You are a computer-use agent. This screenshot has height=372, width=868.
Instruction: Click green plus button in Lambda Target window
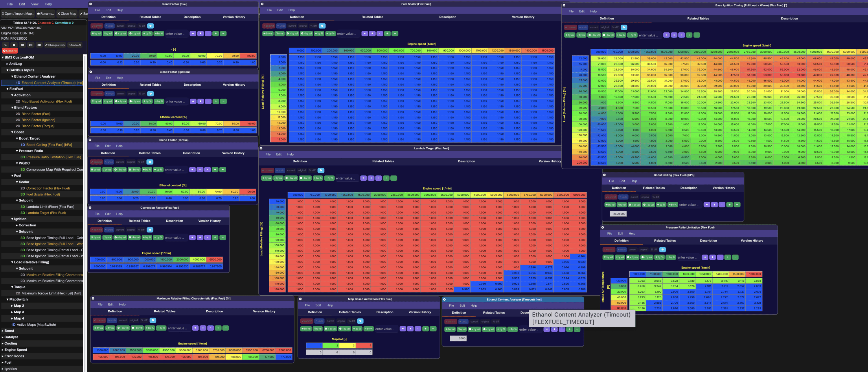pos(386,178)
